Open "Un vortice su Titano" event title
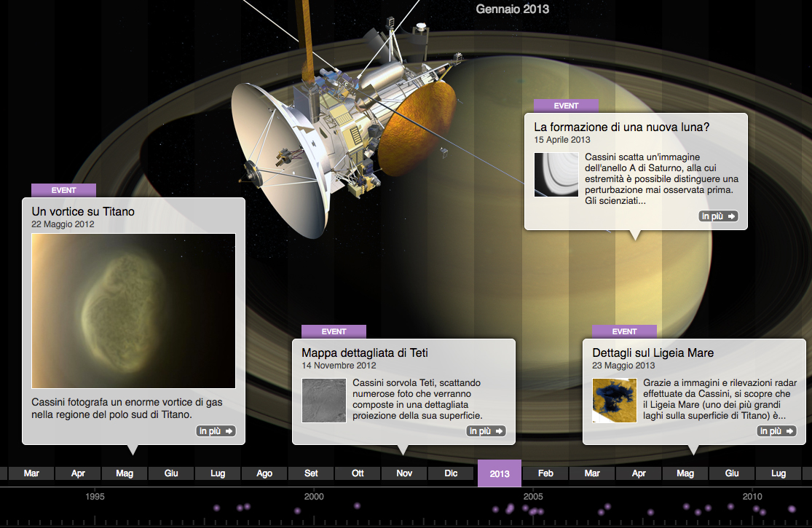 click(83, 211)
